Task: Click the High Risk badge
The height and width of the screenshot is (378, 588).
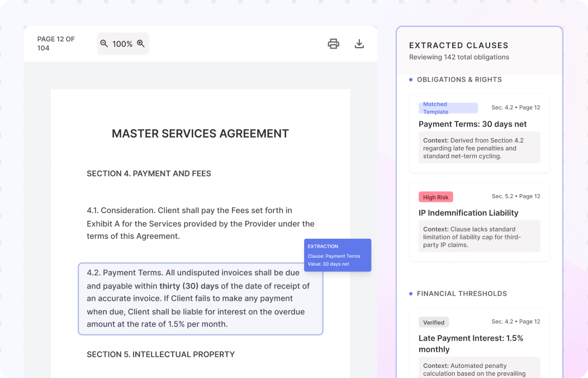Action: [436, 197]
